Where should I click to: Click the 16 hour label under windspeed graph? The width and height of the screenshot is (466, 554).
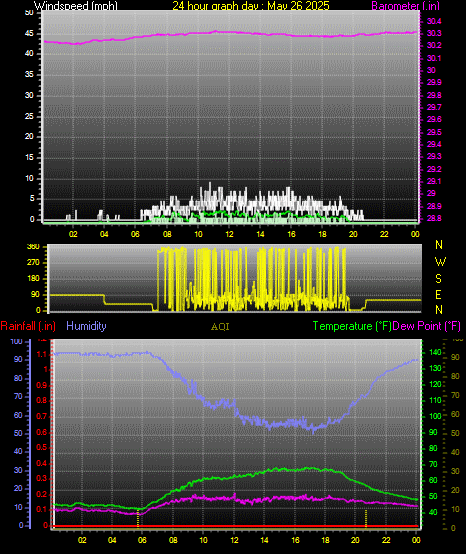(291, 234)
